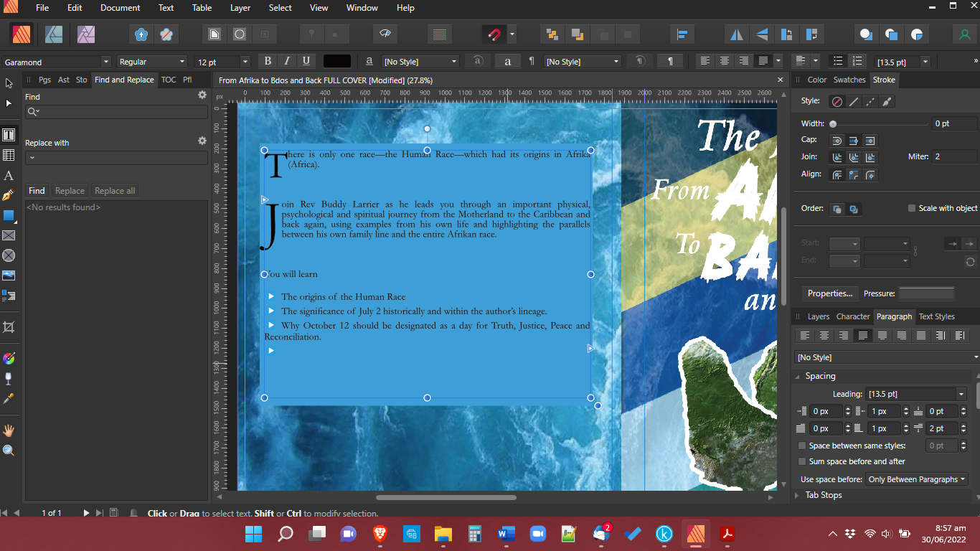Image resolution: width=980 pixels, height=551 pixels.
Task: Select the Pen tool
Action: tap(9, 193)
